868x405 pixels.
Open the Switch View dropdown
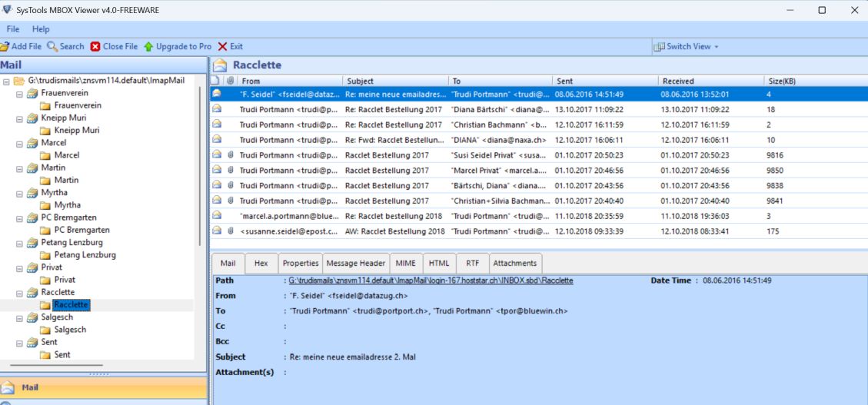point(686,46)
